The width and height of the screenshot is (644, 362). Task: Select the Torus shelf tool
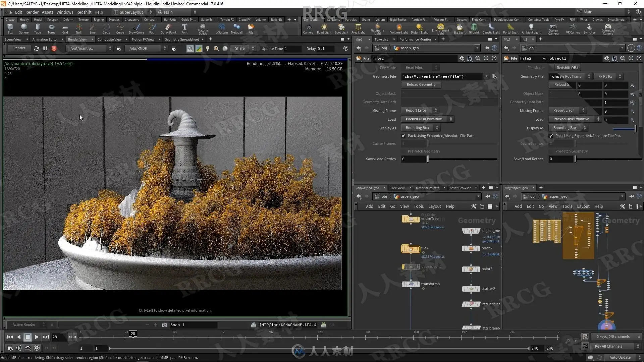[51, 28]
